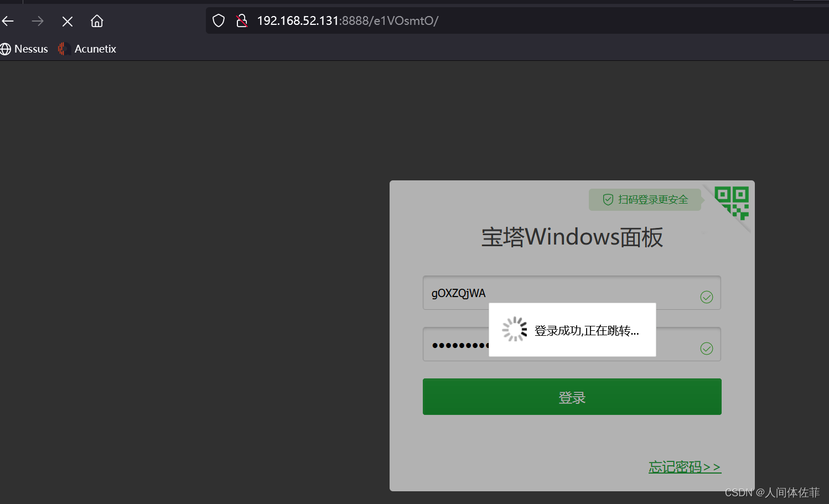Stop page loading with the X button
This screenshot has height=504, width=829.
coord(68,22)
